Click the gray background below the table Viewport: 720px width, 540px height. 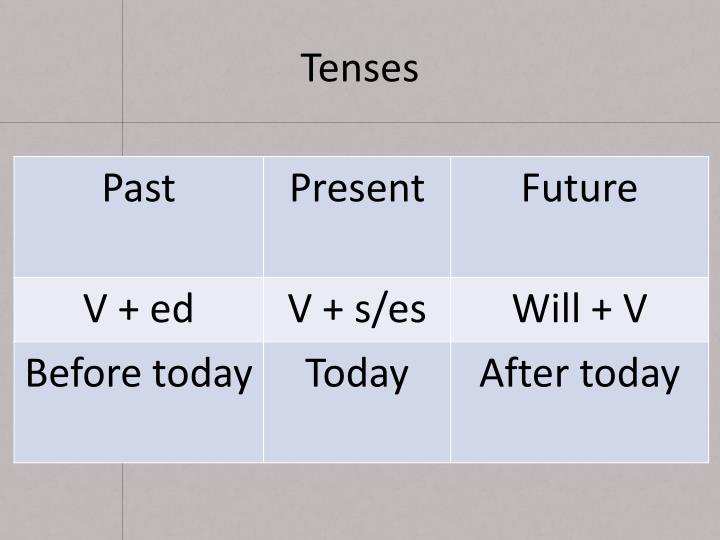pyautogui.click(x=360, y=501)
